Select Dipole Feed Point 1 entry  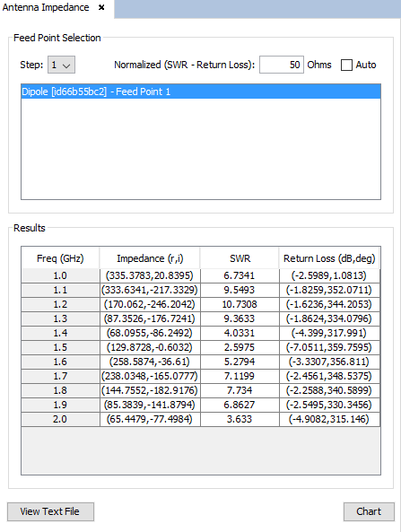coord(201,92)
